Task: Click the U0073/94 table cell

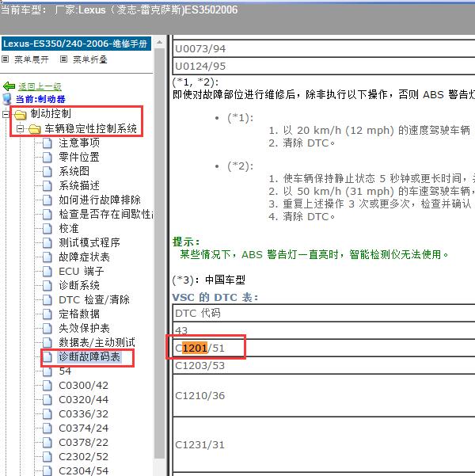Action: (324, 48)
